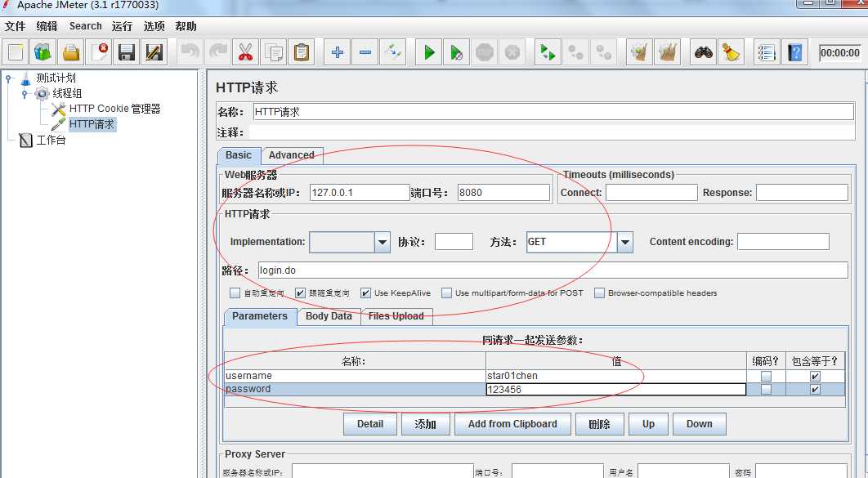Toggle 编码 checkbox for password row
Screen dimensions: 868x478
point(766,390)
